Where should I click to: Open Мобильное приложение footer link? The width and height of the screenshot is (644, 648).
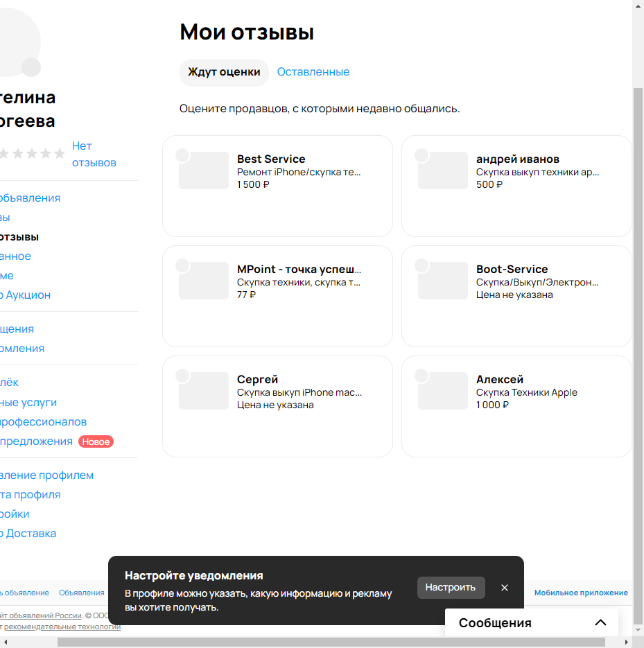point(581,593)
